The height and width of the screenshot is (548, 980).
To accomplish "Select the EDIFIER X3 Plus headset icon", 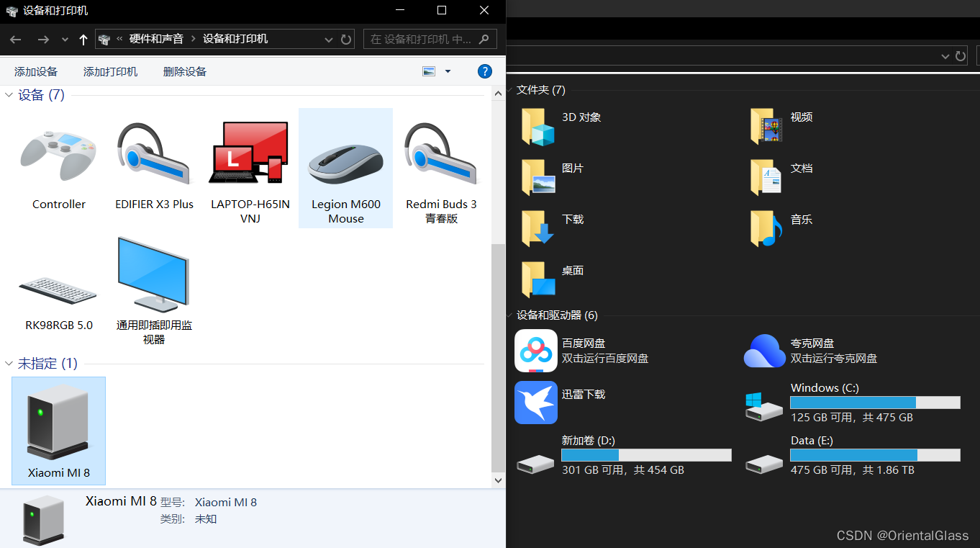I will tap(154, 153).
